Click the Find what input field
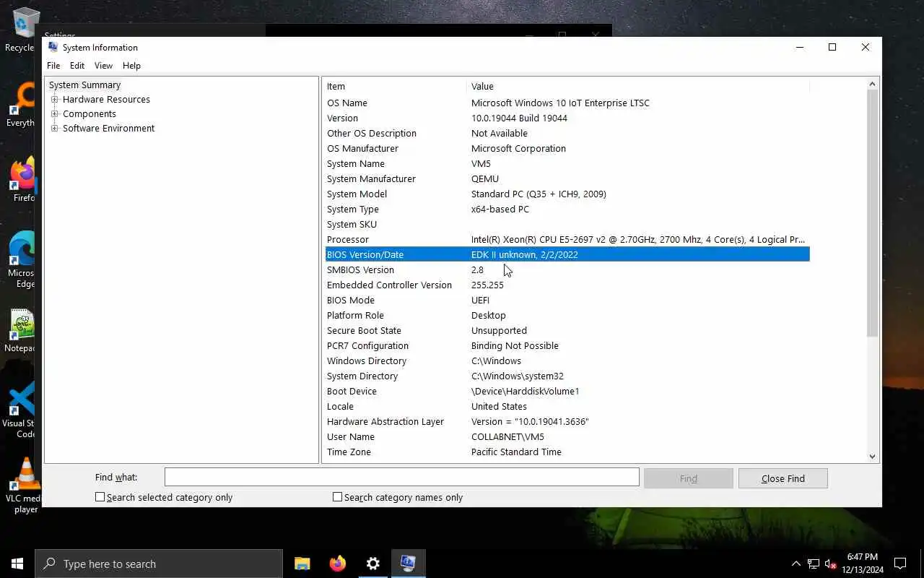The image size is (924, 578). click(402, 477)
